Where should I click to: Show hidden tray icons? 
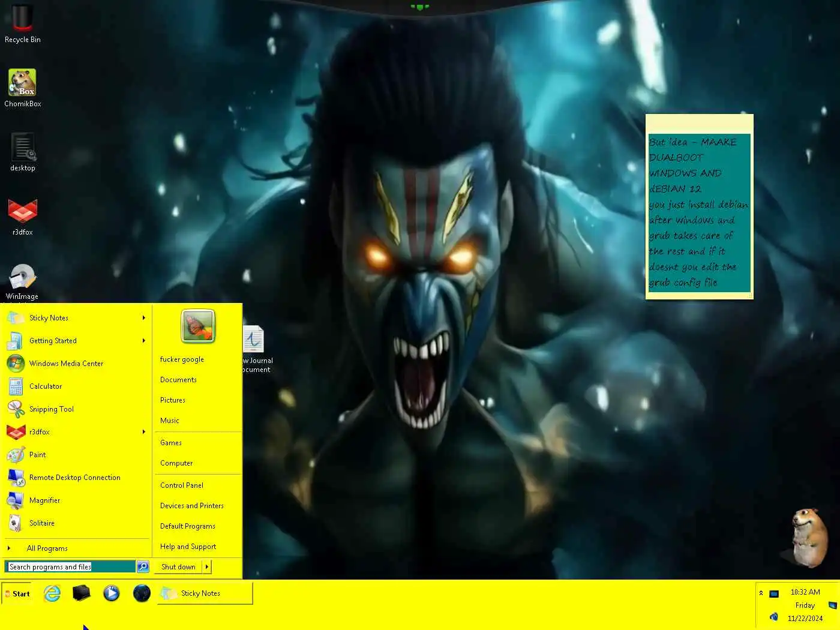tap(761, 593)
